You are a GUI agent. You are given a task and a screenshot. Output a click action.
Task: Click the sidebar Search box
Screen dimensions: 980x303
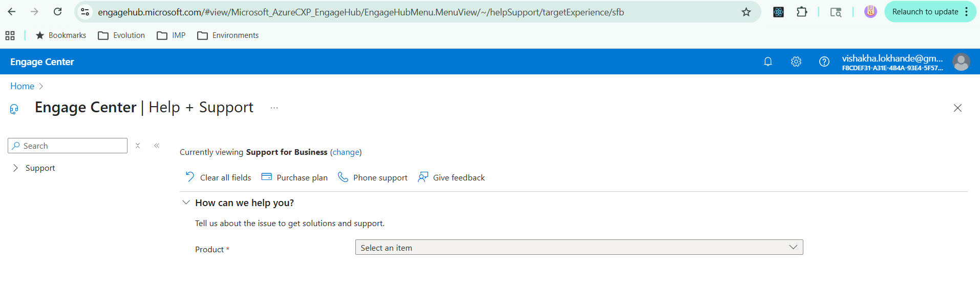click(x=68, y=146)
